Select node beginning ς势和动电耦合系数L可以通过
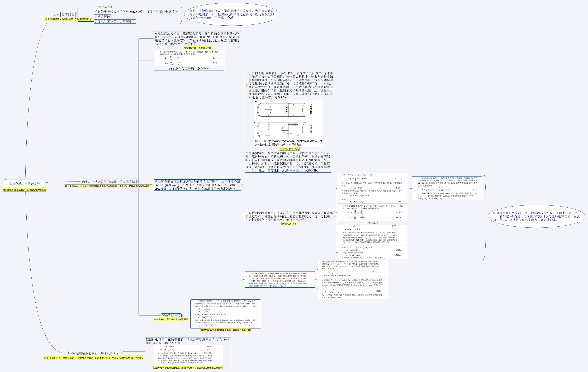Viewport: 588px width, 372px height. pyautogui.click(x=280, y=279)
